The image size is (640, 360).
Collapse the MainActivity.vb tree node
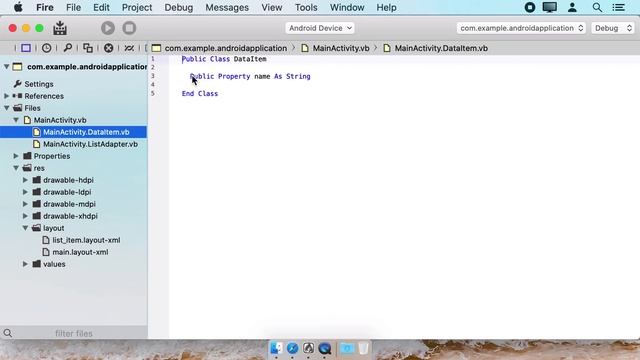coord(16,120)
